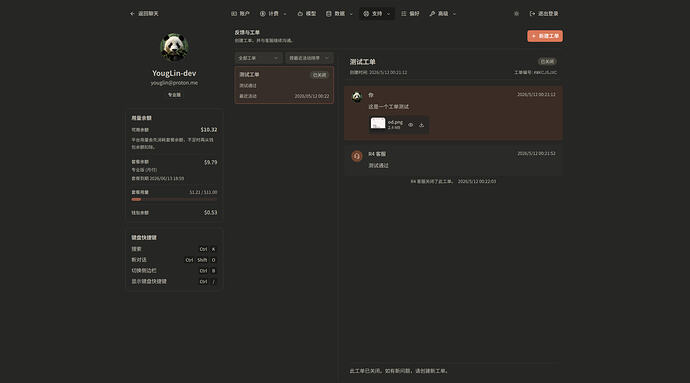Click the 退出登录 logout button

click(x=544, y=14)
